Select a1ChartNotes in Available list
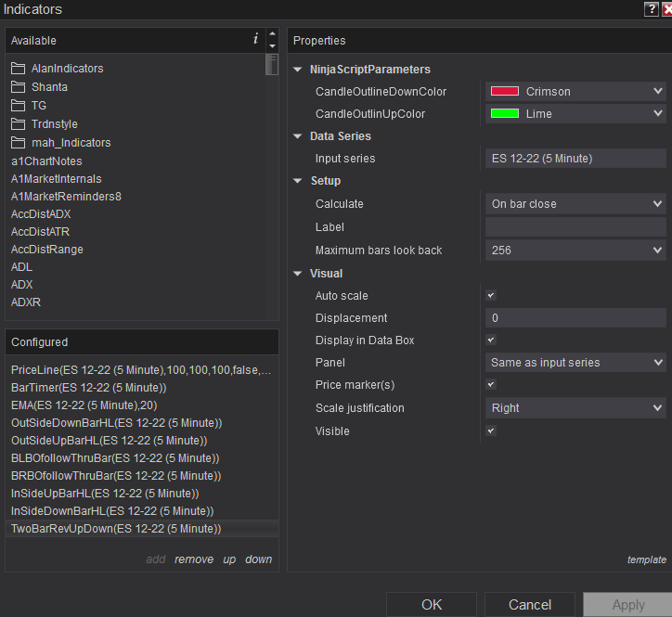 tap(46, 161)
